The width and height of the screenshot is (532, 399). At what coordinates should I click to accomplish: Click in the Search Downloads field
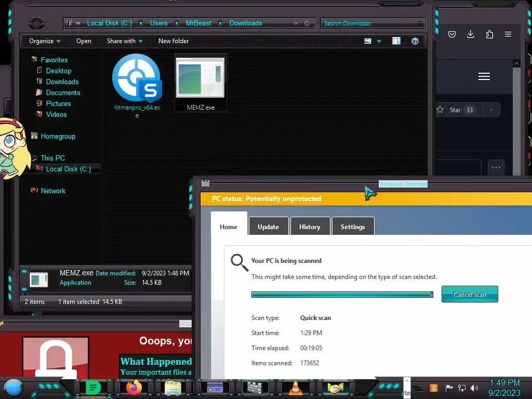pyautogui.click(x=373, y=23)
